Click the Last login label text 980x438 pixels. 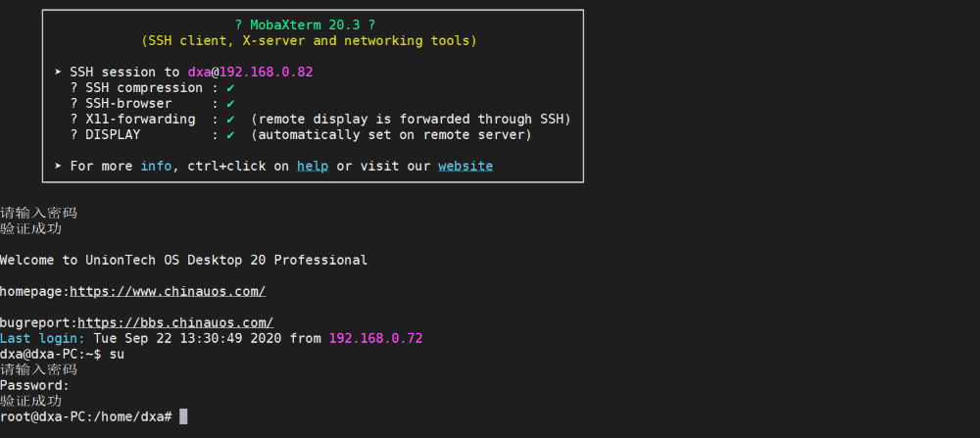point(42,338)
